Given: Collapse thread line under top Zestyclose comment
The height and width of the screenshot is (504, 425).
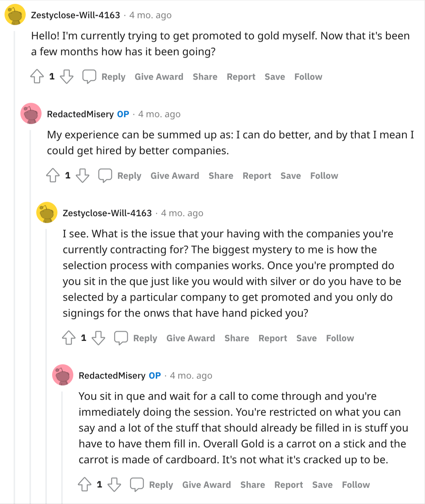Looking at the screenshot, I should pyautogui.click(x=15, y=264).
